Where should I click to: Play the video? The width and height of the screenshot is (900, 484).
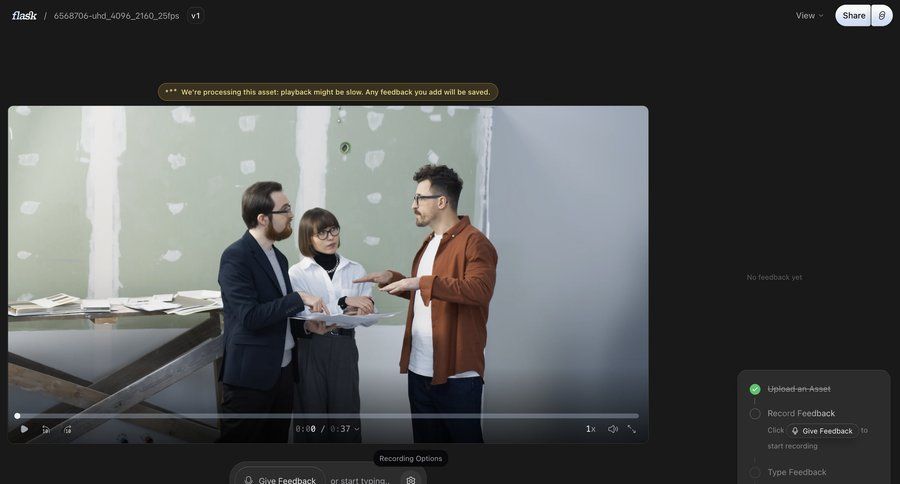tap(24, 429)
